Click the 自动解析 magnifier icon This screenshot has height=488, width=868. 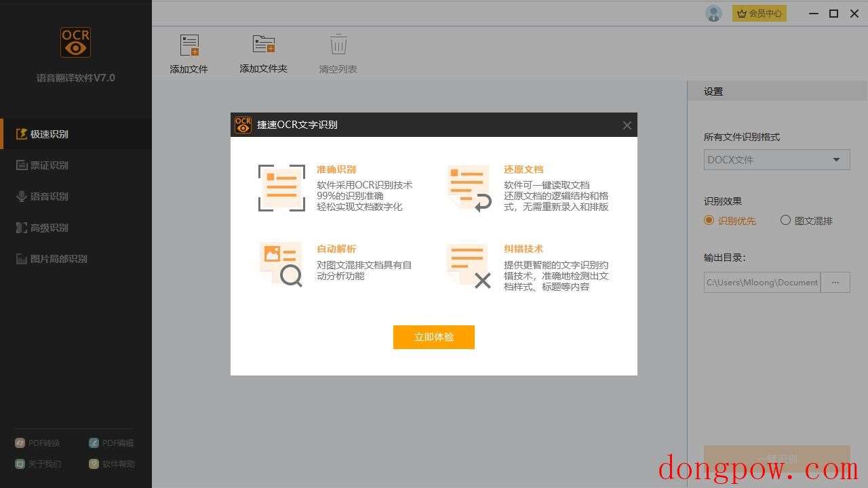click(x=281, y=264)
